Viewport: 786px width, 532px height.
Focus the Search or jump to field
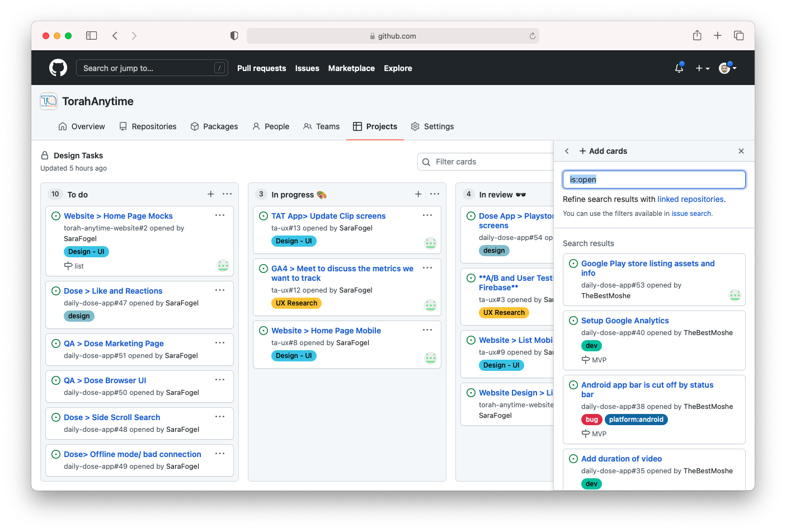152,68
